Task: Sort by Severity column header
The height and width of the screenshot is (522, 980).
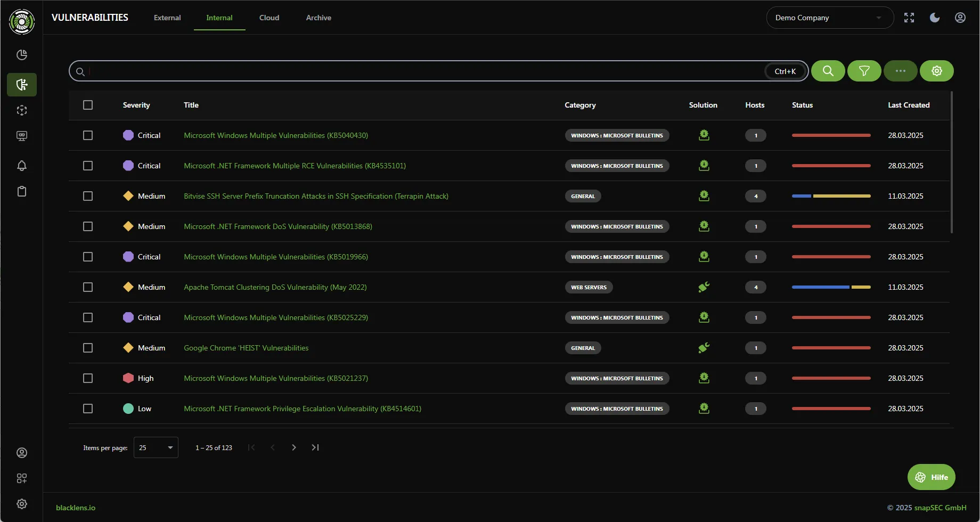Action: [136, 105]
